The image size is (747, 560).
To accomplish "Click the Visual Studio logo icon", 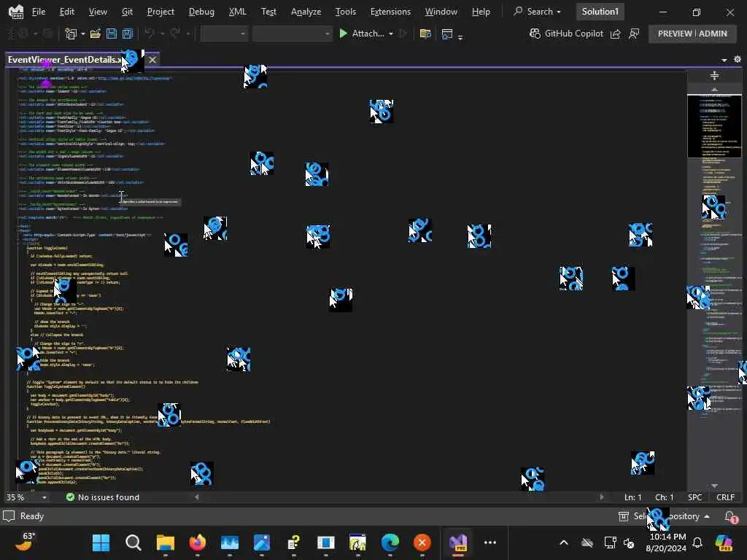I will 16,12.
